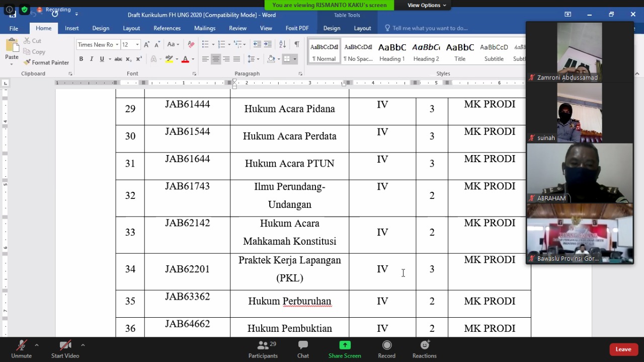Switch to the Insert ribbon tab
Viewport: 644px width, 362px height.
click(72, 28)
